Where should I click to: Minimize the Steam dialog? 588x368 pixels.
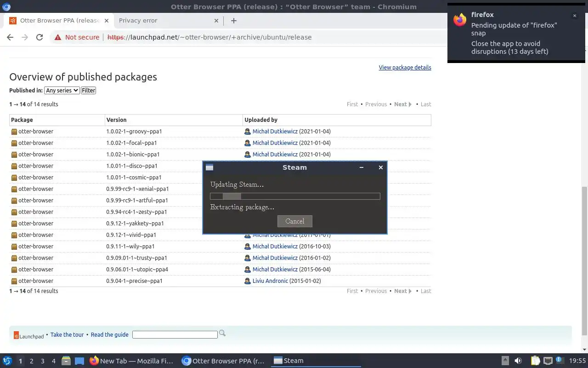(362, 167)
